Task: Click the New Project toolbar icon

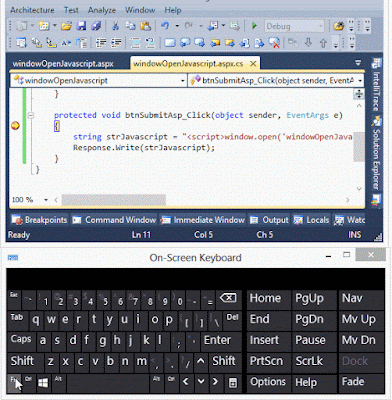Action: (22, 26)
